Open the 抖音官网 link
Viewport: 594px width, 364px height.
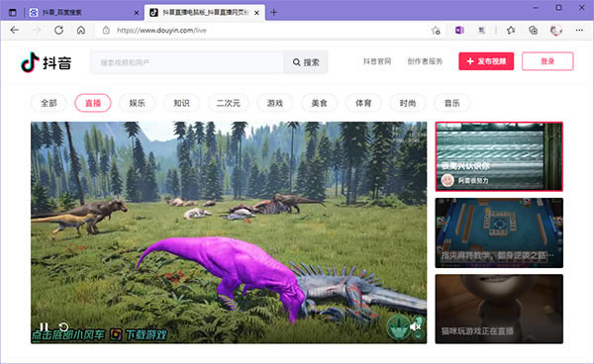coord(377,61)
